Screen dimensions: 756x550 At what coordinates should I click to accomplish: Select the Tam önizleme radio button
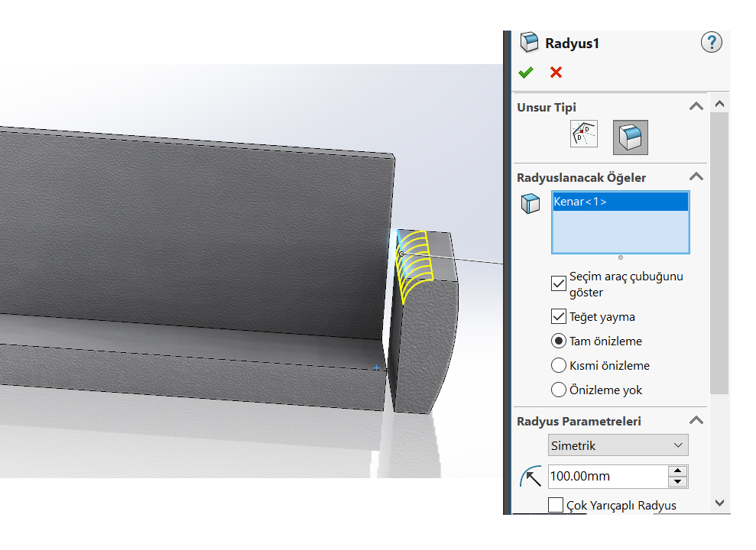(558, 341)
